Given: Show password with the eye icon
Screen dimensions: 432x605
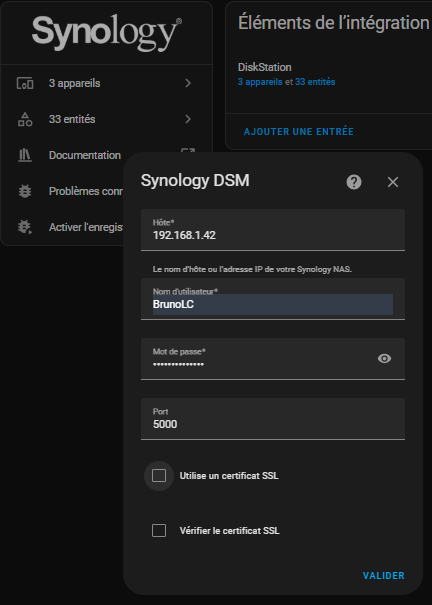Looking at the screenshot, I should click(x=384, y=359).
